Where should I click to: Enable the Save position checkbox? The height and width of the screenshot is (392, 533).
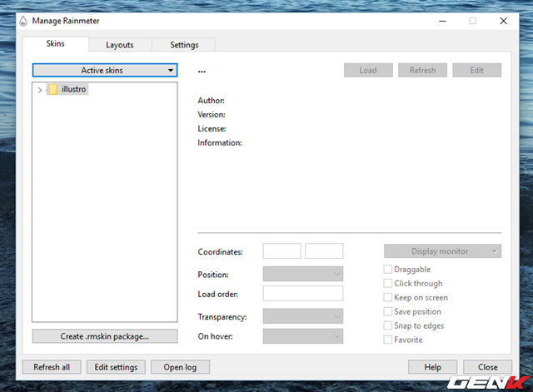[388, 311]
